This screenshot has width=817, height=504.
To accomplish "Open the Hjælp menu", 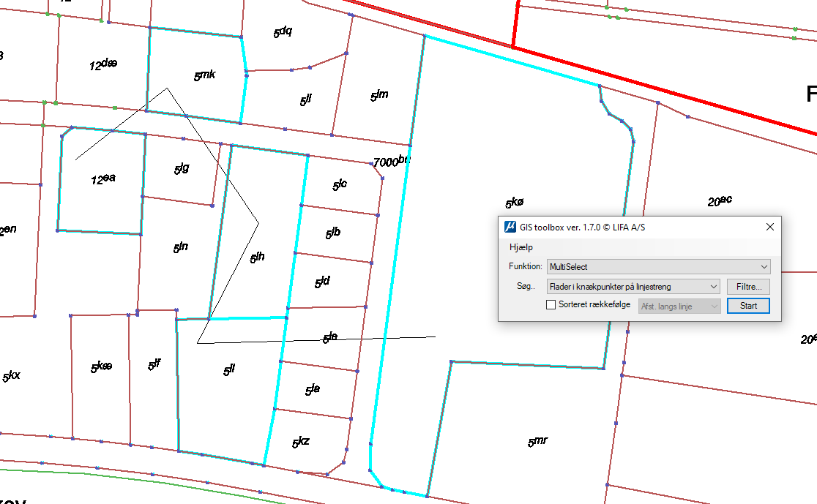I will pyautogui.click(x=521, y=247).
